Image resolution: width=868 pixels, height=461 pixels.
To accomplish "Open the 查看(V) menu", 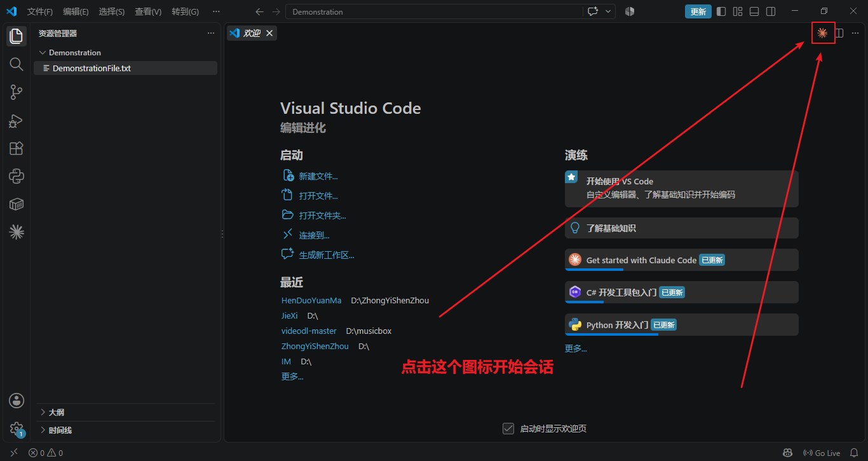I will (x=148, y=11).
